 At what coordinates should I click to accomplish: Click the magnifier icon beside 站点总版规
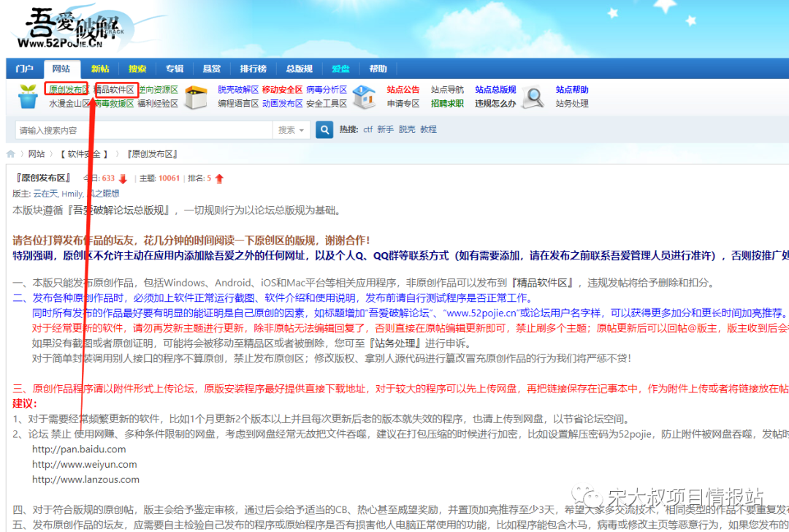point(533,96)
